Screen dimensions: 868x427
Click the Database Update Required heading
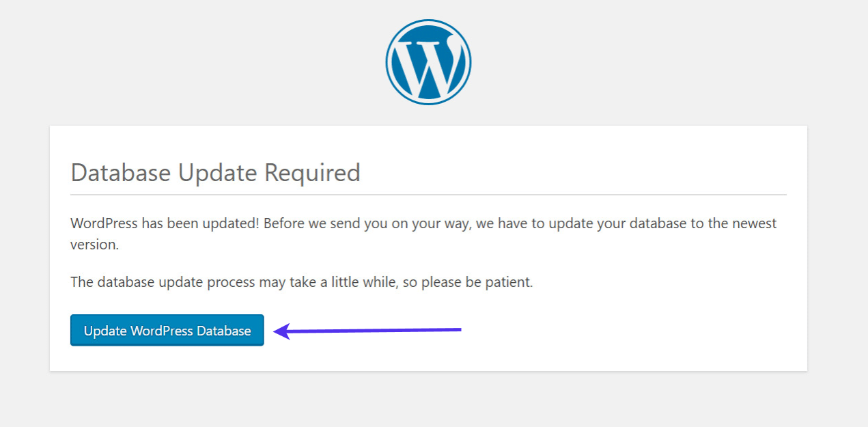[x=215, y=173]
